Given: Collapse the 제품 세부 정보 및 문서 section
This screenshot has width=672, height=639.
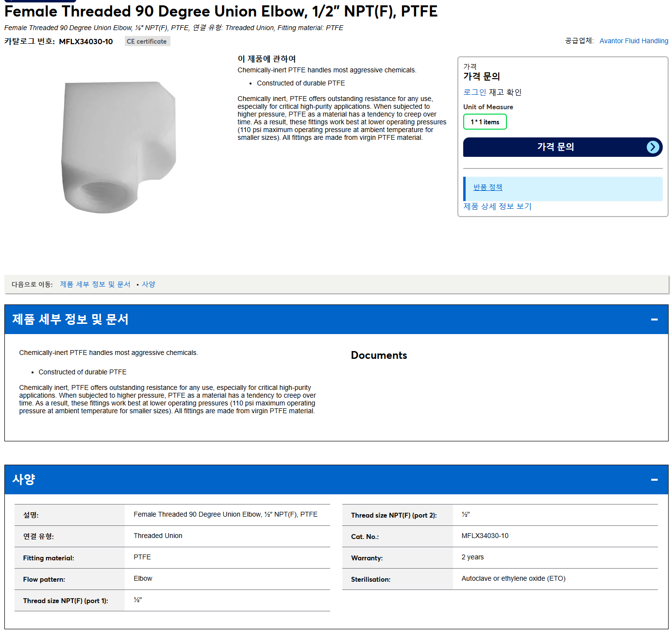Looking at the screenshot, I should pos(654,319).
